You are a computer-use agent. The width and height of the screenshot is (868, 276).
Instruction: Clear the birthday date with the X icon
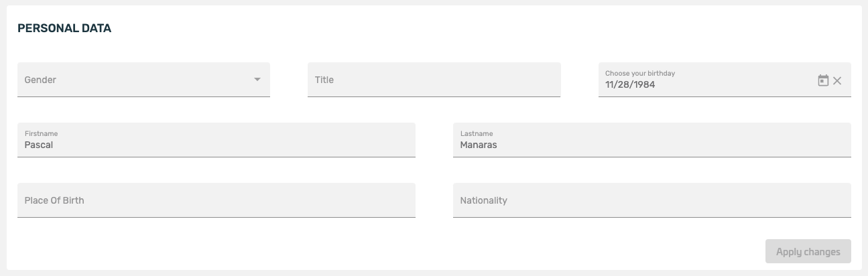point(837,80)
